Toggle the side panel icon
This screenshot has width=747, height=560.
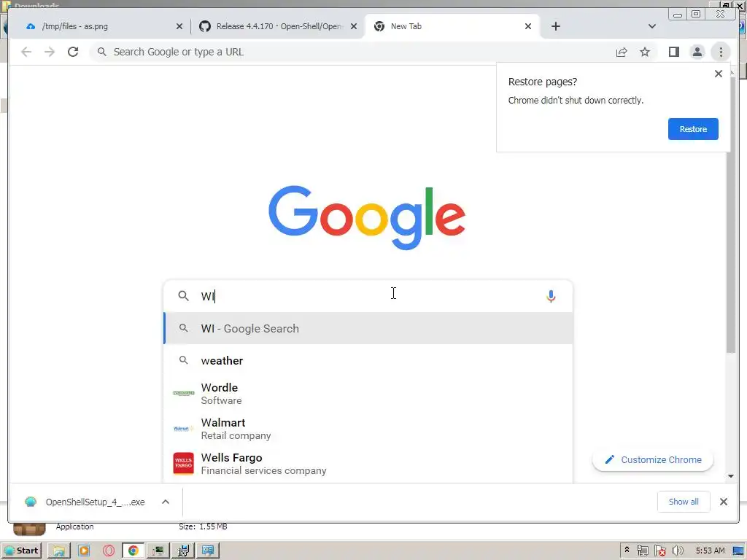(x=673, y=52)
